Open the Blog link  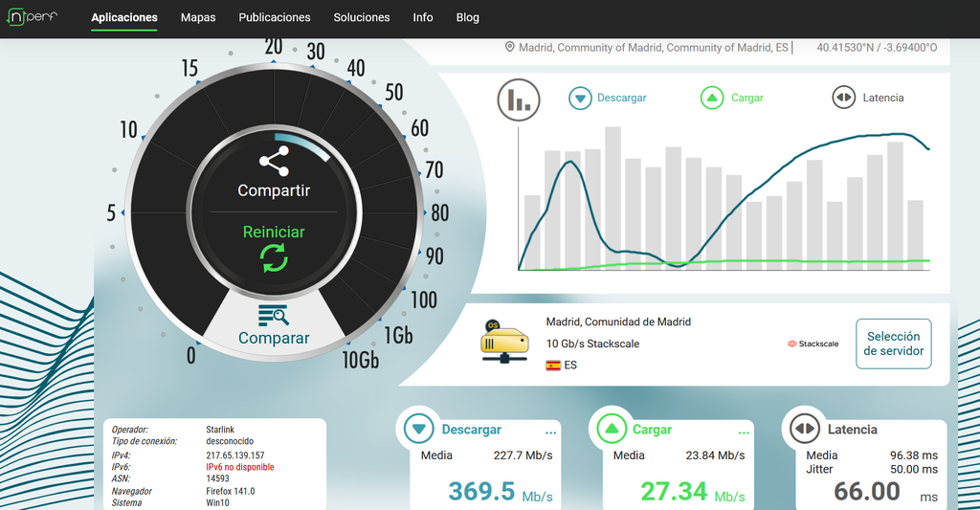468,17
